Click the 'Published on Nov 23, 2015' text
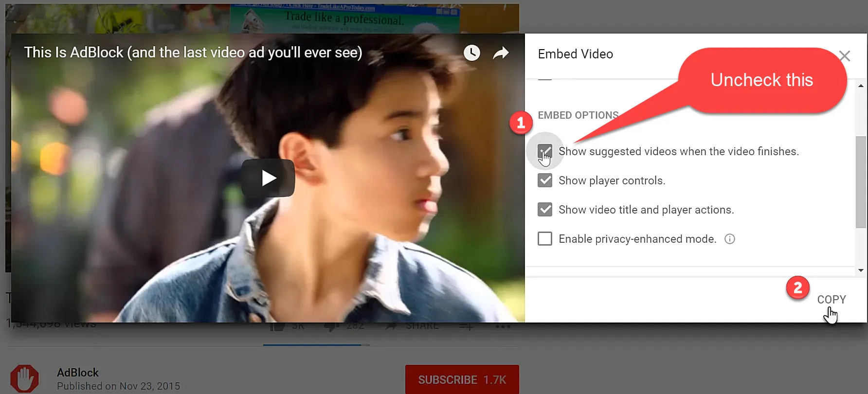Screen dimensions: 868x394 118,386
